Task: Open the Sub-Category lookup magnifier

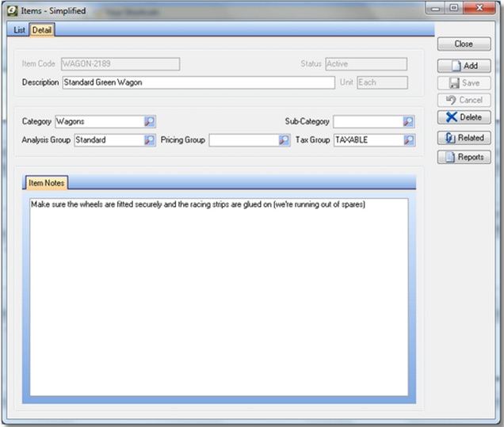Action: click(408, 121)
